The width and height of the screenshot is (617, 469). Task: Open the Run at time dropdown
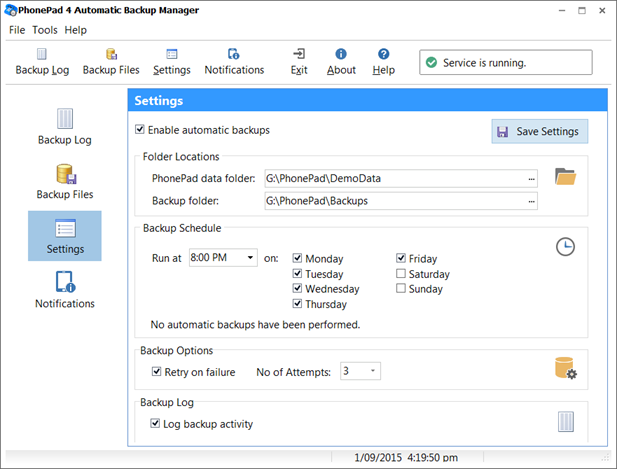[250, 258]
